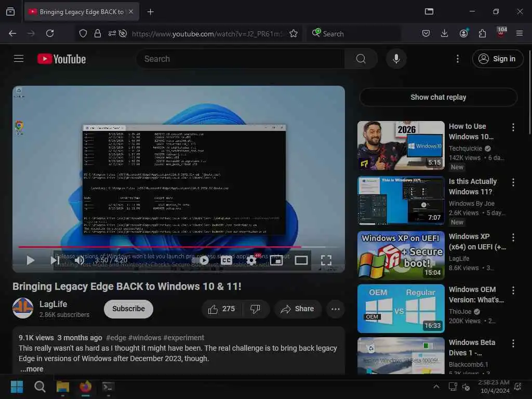Open 'How to Use Windows 10' thumbnail

pyautogui.click(x=401, y=145)
